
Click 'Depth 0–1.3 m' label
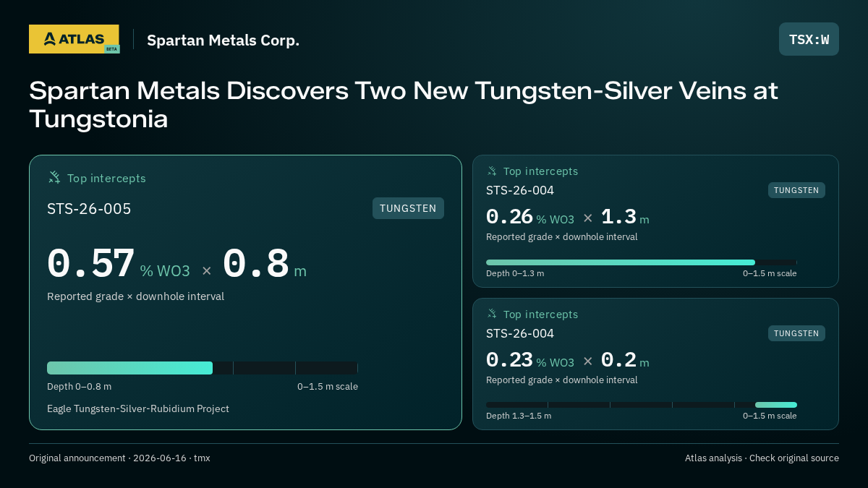515,273
